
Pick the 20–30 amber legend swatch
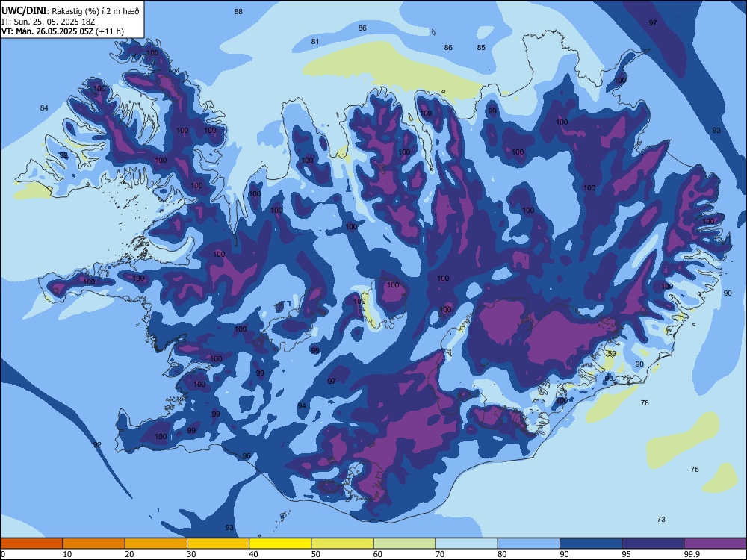point(156,544)
